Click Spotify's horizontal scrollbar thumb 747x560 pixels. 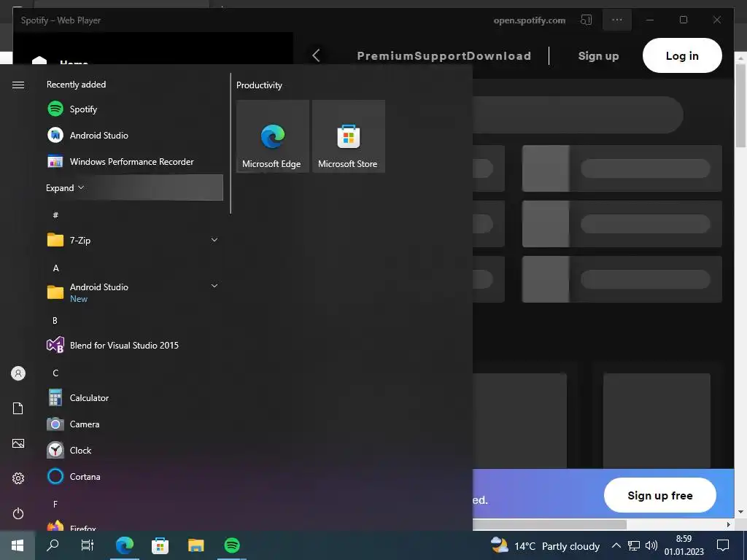tap(549, 524)
